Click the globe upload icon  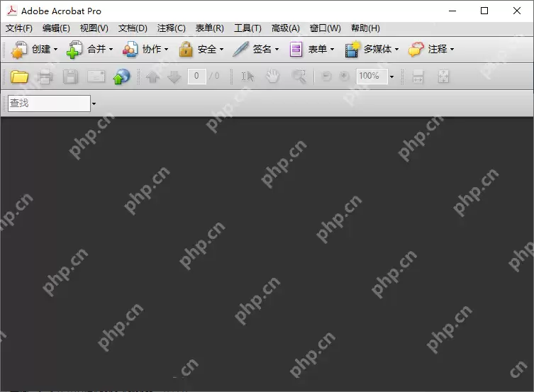click(121, 77)
